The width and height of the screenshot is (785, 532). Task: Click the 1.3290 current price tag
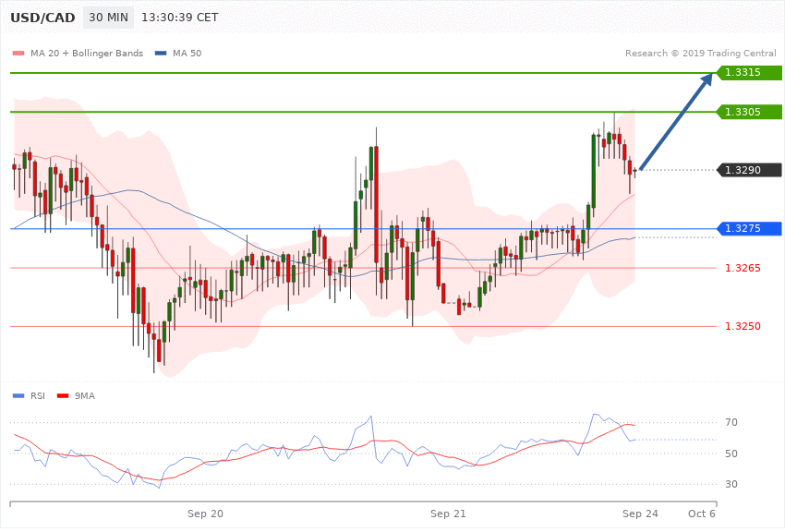pyautogui.click(x=750, y=170)
